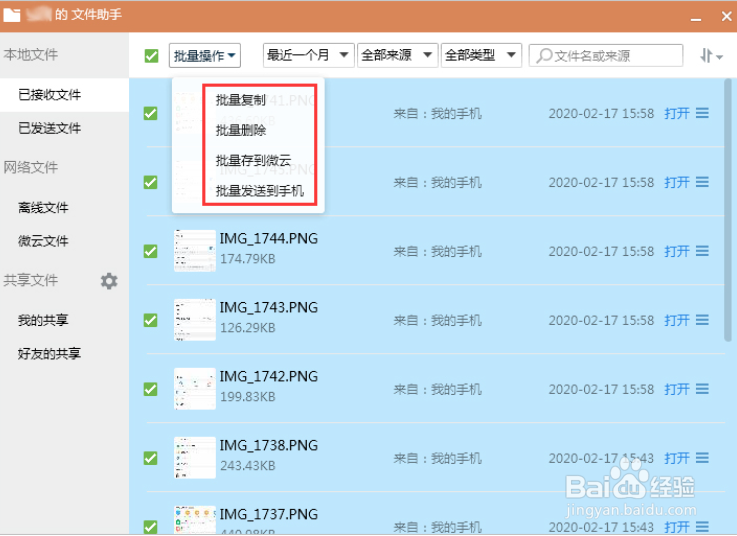Click 打开 for IMG_1742.PNG

pyautogui.click(x=677, y=389)
